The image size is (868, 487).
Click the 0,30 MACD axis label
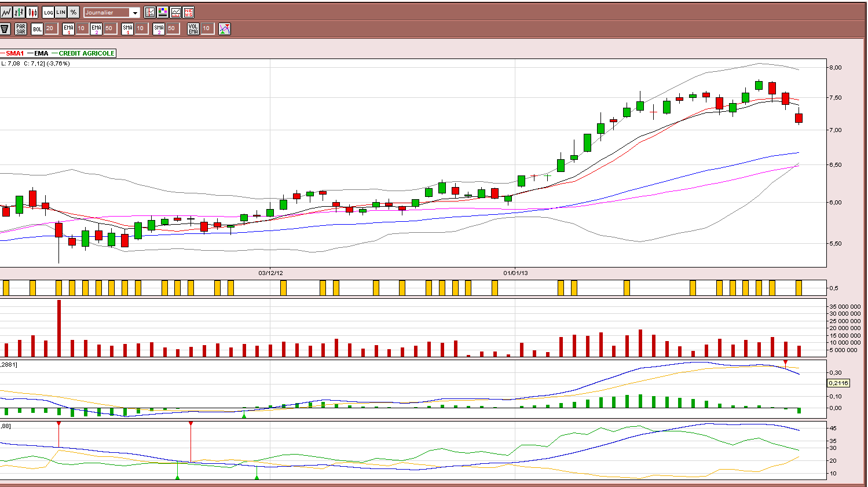tap(835, 373)
